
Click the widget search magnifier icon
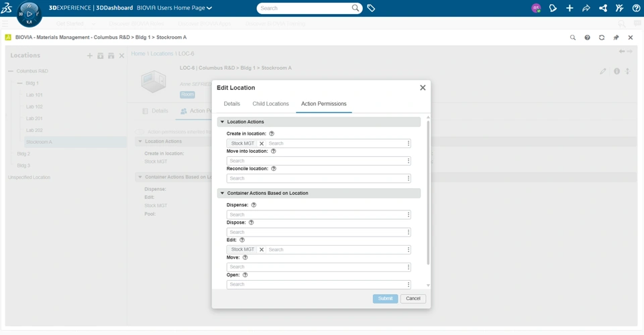tap(572, 38)
